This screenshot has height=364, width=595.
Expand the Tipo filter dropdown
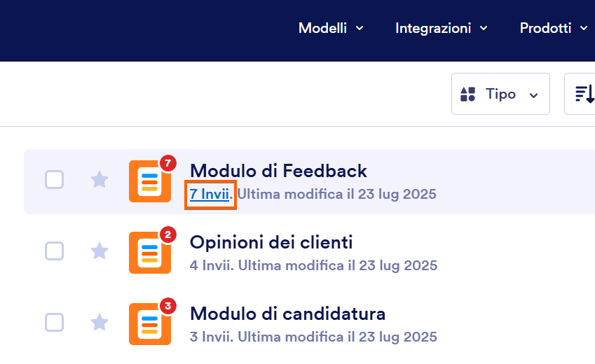point(500,94)
